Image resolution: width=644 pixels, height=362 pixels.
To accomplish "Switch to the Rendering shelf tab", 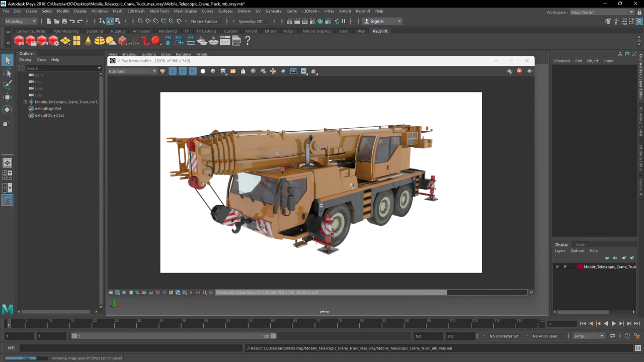I will pos(168,31).
